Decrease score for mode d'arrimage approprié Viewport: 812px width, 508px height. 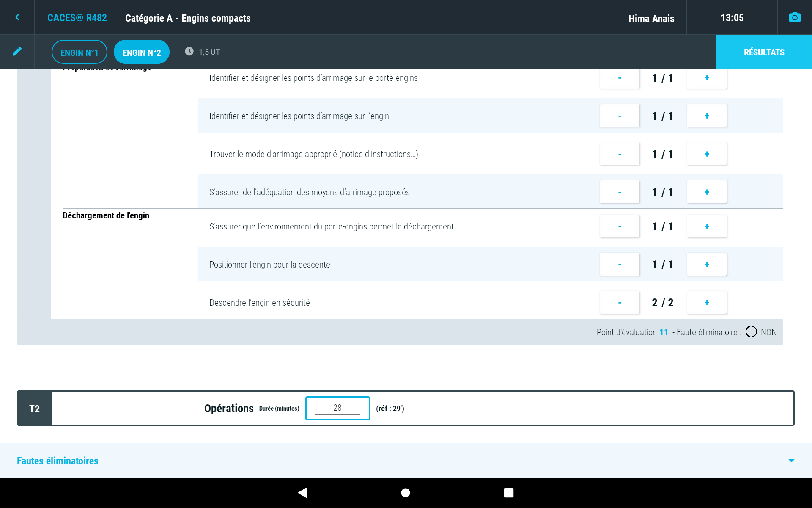click(x=620, y=154)
